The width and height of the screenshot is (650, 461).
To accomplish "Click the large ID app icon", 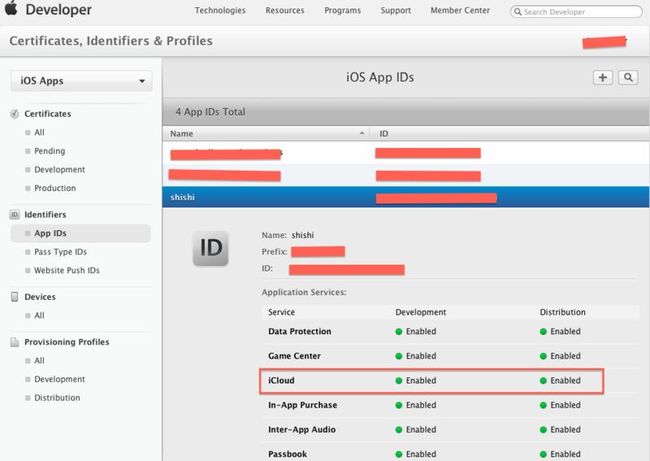I will (211, 248).
